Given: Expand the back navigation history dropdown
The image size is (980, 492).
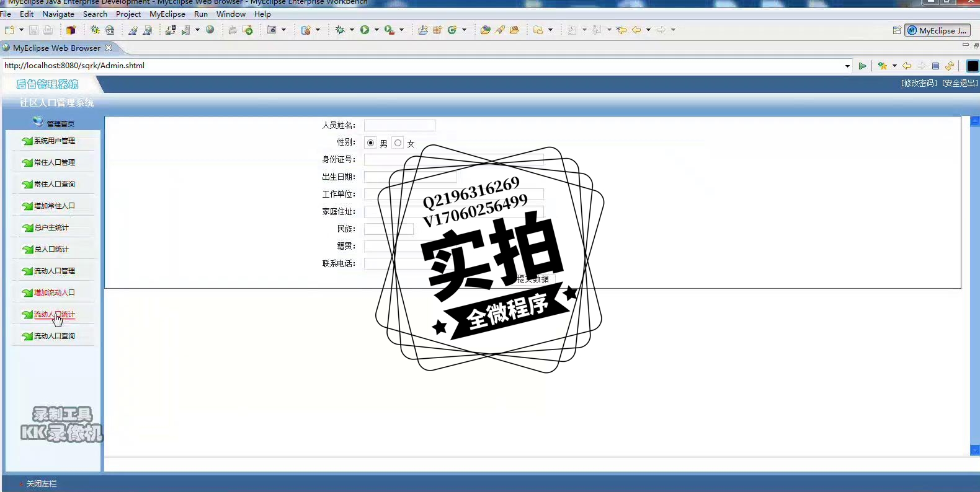Looking at the screenshot, I should [648, 30].
